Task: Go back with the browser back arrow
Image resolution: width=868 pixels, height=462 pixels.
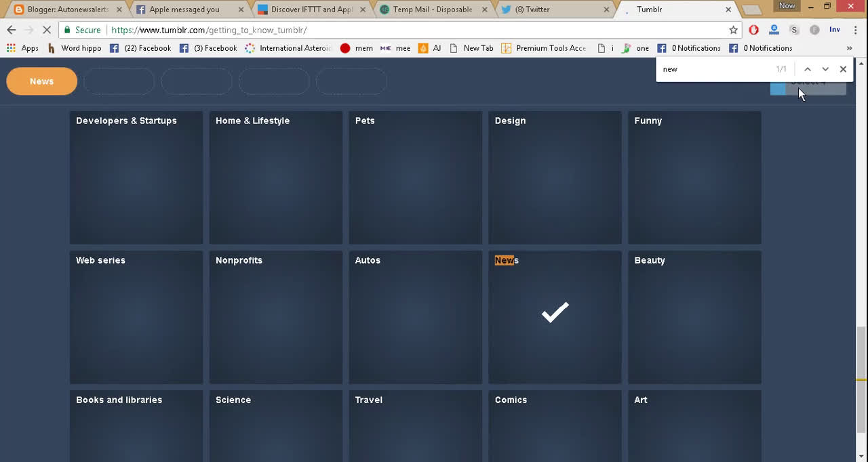Action: pos(12,30)
